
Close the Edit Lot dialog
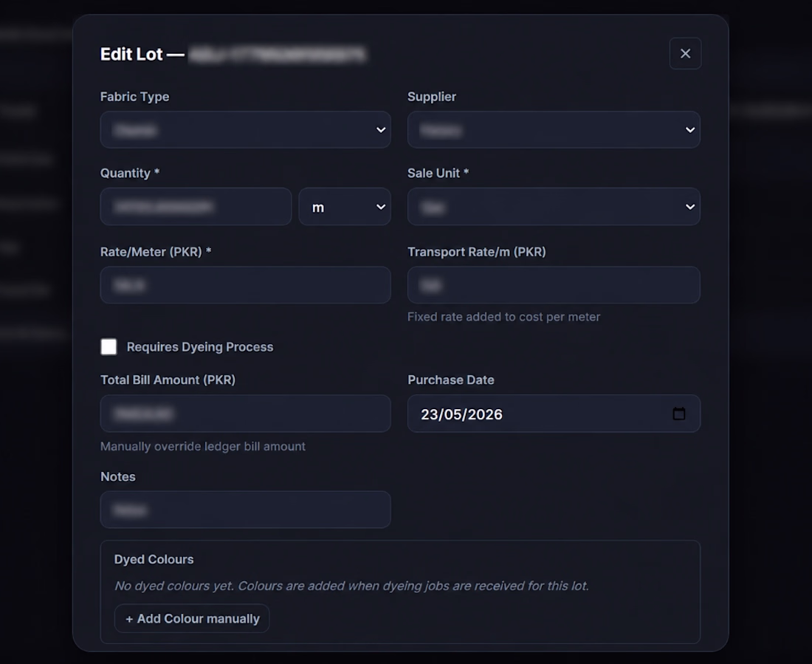click(685, 53)
